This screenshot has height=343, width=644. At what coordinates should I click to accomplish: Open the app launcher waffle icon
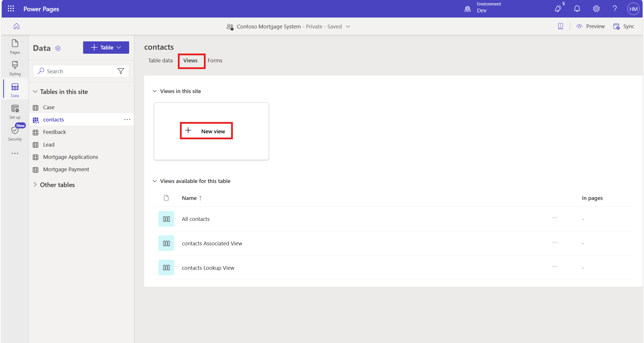pyautogui.click(x=11, y=9)
